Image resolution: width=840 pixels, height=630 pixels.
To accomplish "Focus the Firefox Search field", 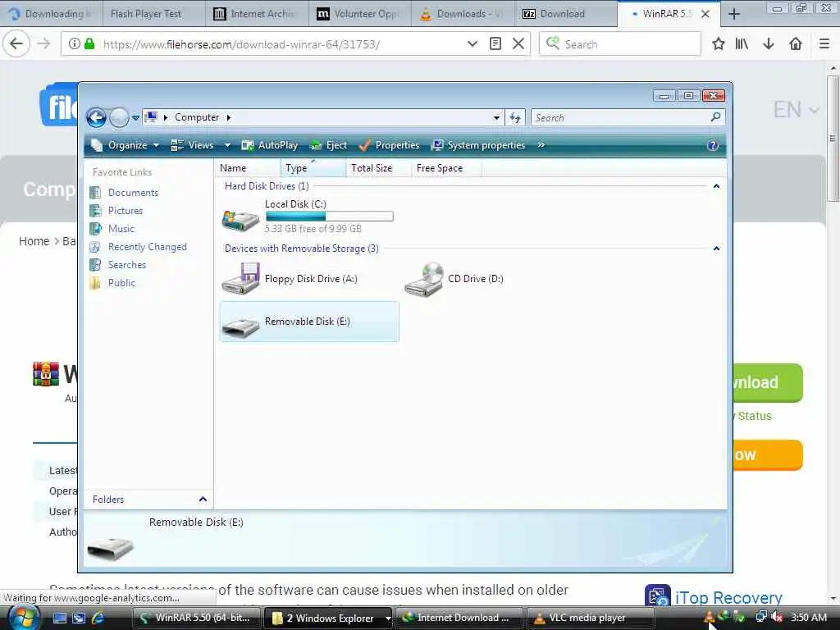I will click(620, 44).
